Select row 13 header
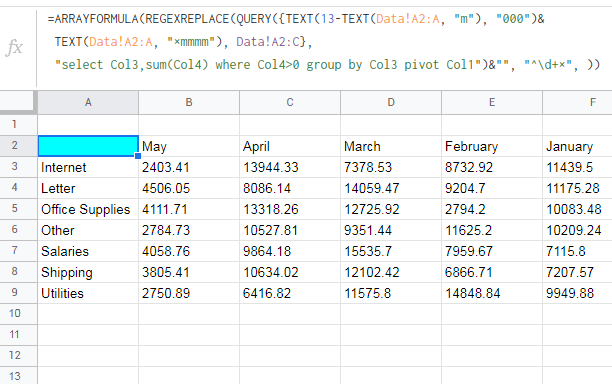 click(18, 376)
